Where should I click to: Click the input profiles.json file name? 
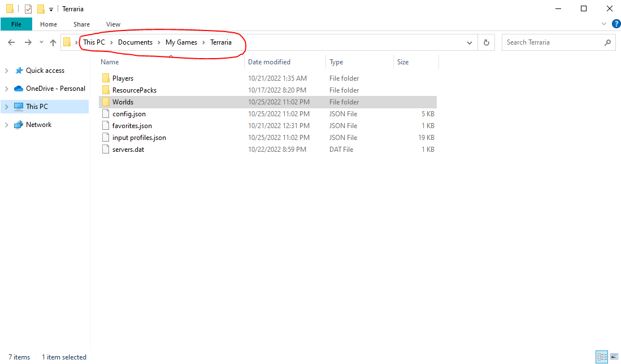tap(139, 138)
